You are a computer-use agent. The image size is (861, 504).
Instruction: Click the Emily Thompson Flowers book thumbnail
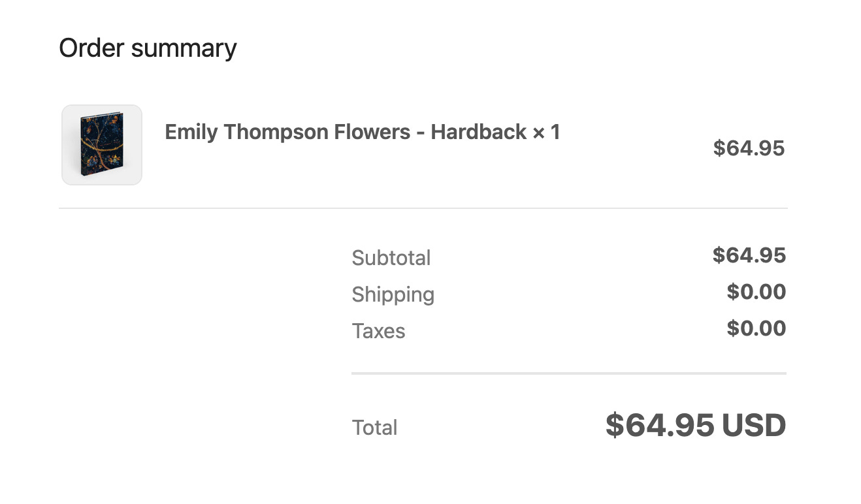pyautogui.click(x=102, y=145)
